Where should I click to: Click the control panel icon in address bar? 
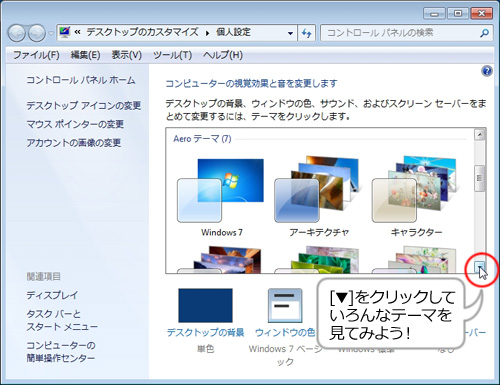(x=65, y=32)
